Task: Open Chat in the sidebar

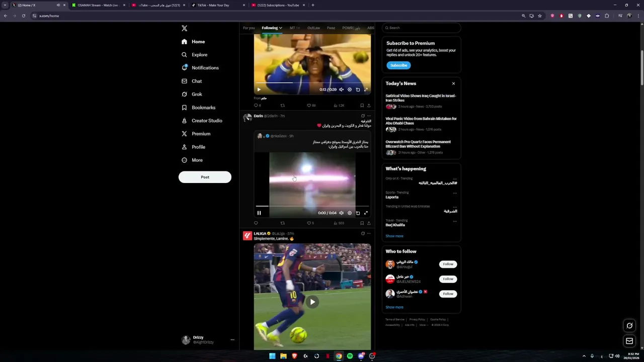Action: click(192, 81)
